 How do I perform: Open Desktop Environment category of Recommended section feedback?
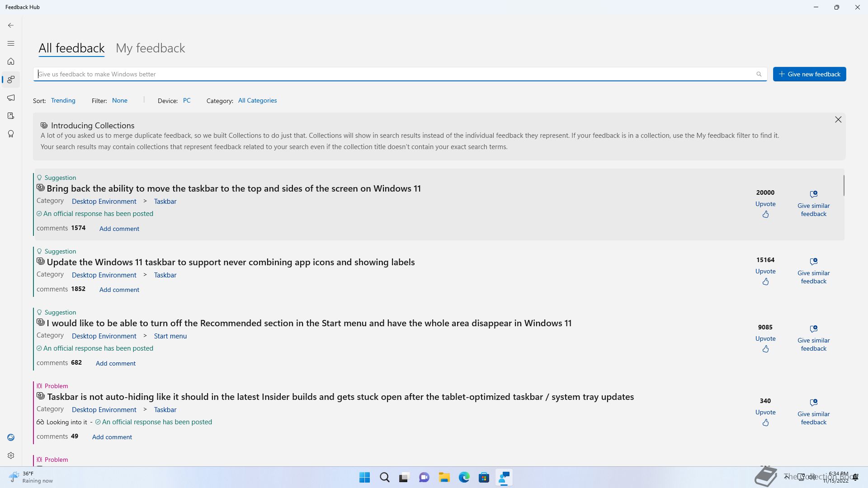point(104,336)
